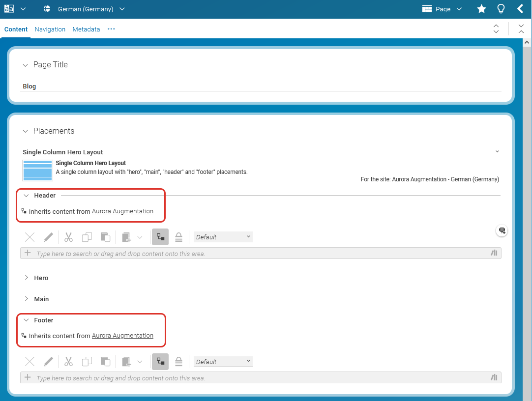Click the favorites star in the top bar

481,8
